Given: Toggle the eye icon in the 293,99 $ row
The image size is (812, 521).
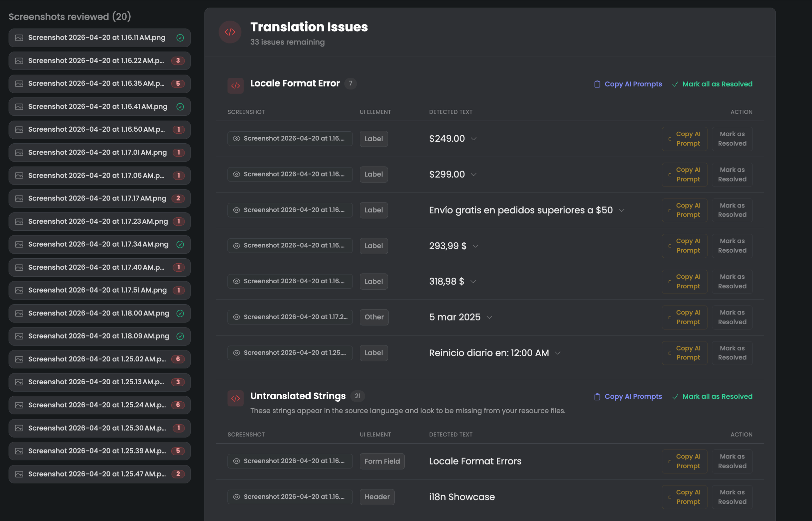Looking at the screenshot, I should point(236,246).
